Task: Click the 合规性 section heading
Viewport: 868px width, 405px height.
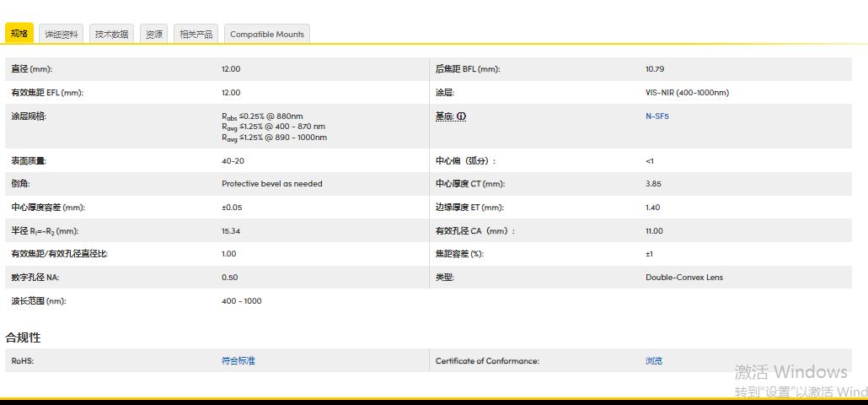Action: click(x=23, y=337)
